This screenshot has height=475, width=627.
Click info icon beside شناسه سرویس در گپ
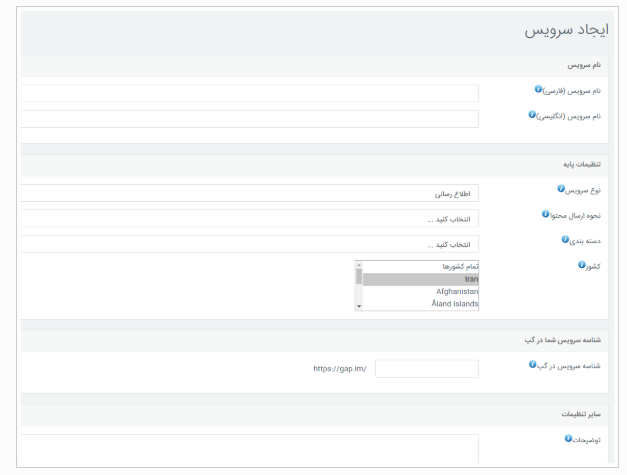pos(532,364)
